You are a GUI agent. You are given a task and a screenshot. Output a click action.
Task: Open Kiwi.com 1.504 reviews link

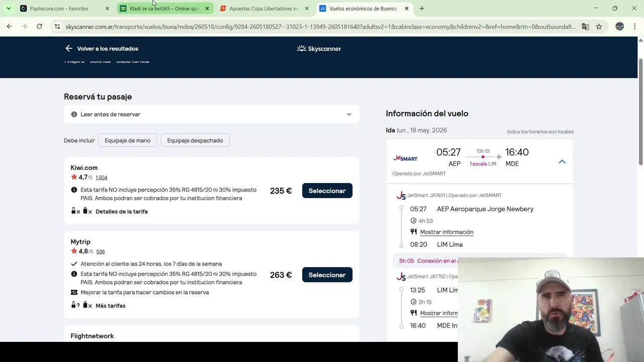[101, 177]
